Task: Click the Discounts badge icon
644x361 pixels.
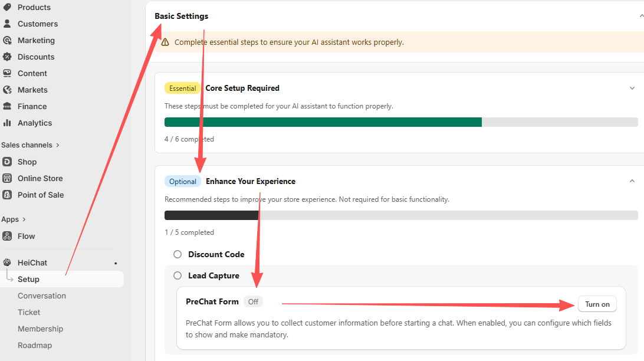Action: coord(7,57)
